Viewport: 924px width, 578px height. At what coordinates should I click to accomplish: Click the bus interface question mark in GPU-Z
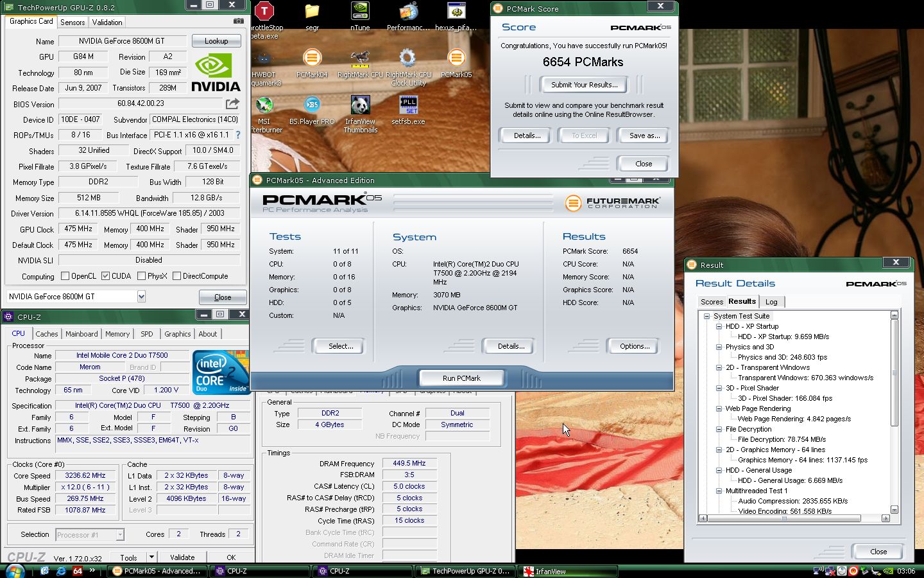pyautogui.click(x=238, y=135)
